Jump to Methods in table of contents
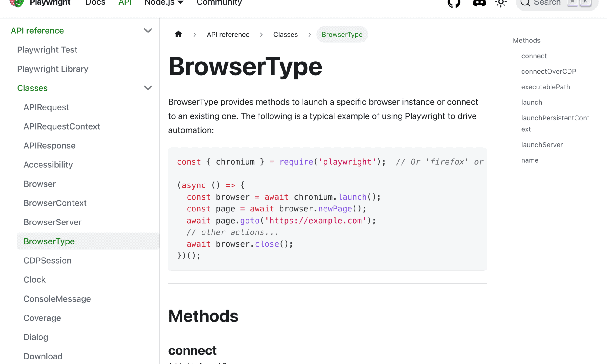 pos(527,40)
